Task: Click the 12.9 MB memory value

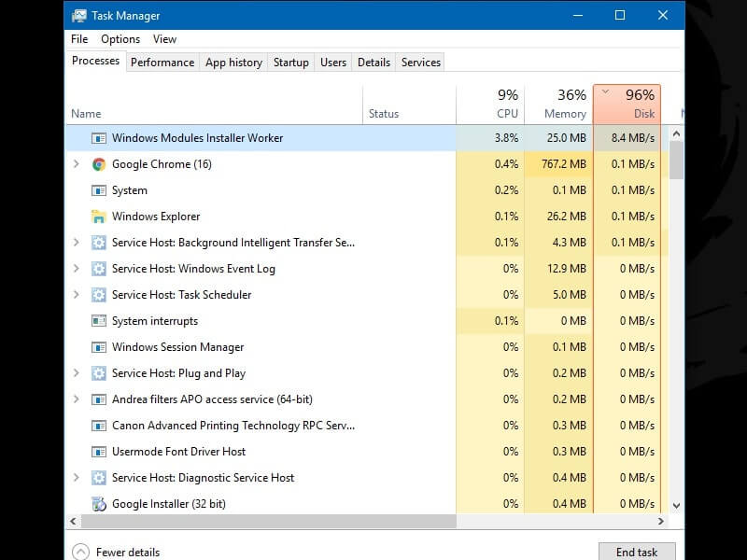Action: point(567,269)
